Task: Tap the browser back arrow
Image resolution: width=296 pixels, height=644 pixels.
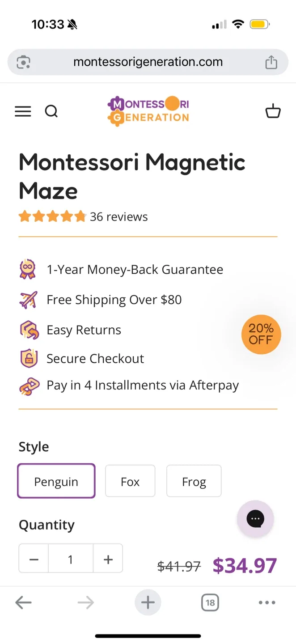Action: (23, 602)
